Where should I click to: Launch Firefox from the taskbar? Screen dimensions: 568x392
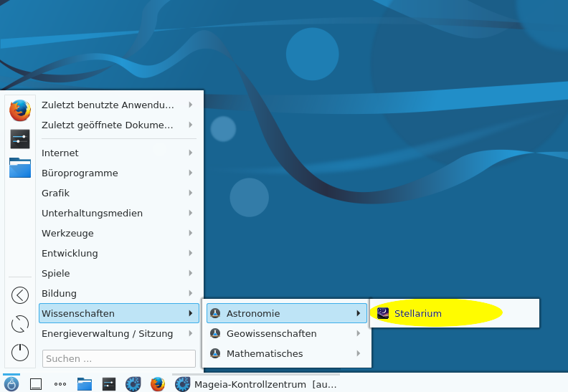pos(158,384)
